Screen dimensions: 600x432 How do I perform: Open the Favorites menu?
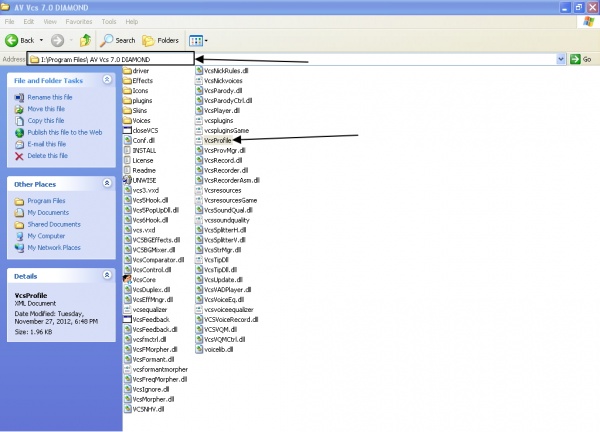click(x=79, y=21)
